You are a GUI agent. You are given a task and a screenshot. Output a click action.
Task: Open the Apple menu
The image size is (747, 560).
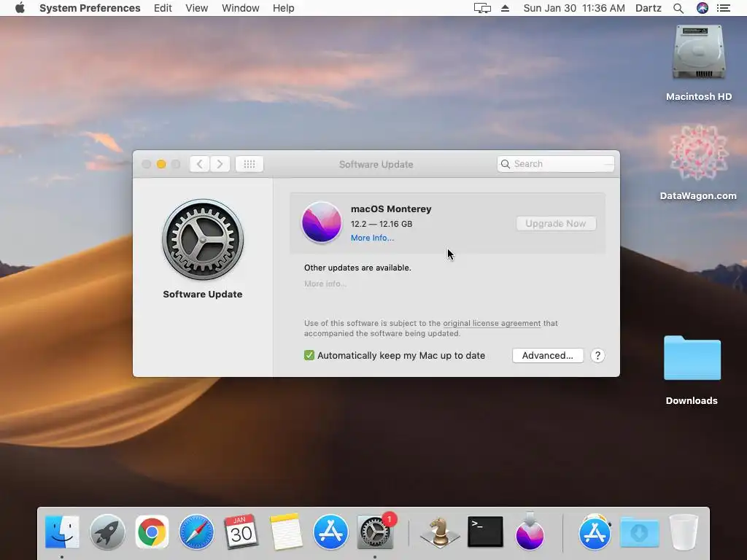[x=20, y=8]
